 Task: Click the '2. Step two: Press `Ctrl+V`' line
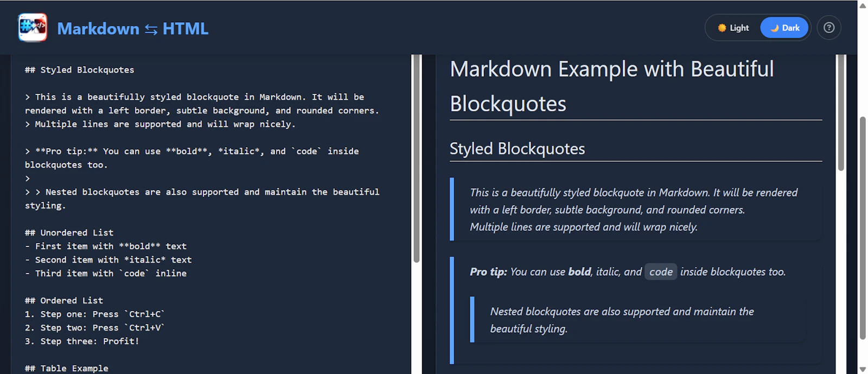tap(95, 328)
